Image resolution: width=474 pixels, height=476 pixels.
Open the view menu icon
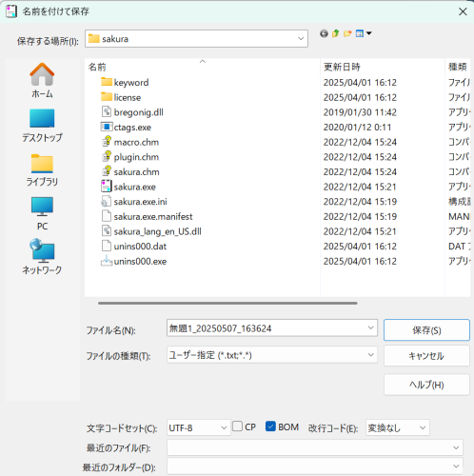(x=360, y=33)
